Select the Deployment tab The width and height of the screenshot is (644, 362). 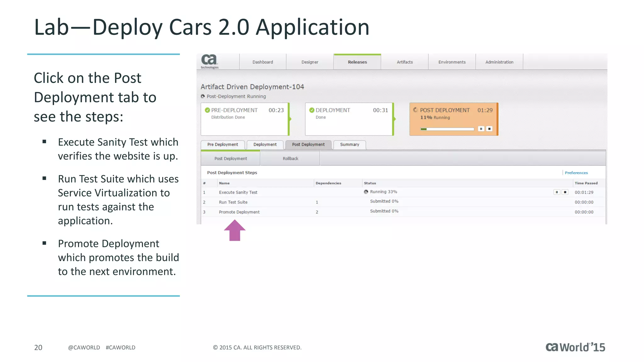pyautogui.click(x=265, y=145)
